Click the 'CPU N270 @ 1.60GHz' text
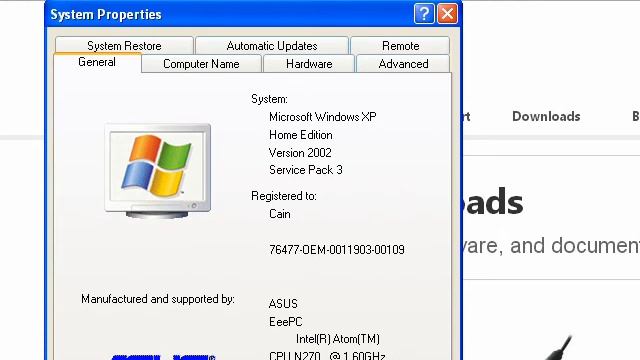The image size is (640, 360). pyautogui.click(x=327, y=356)
